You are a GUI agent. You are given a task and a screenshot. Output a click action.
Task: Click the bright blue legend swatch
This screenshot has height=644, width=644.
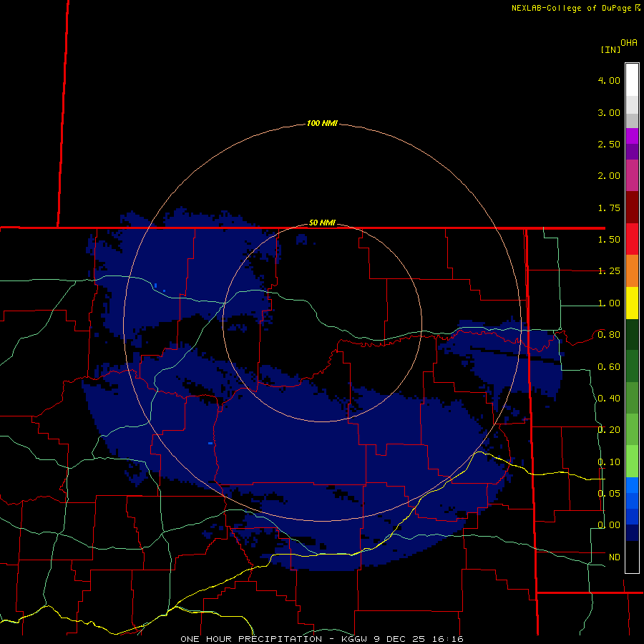[632, 485]
